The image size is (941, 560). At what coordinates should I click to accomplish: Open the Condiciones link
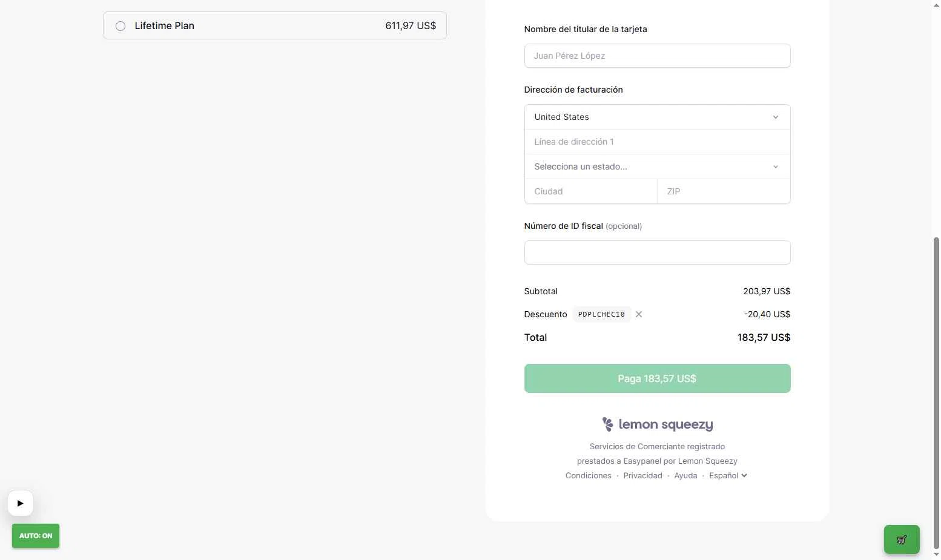588,476
